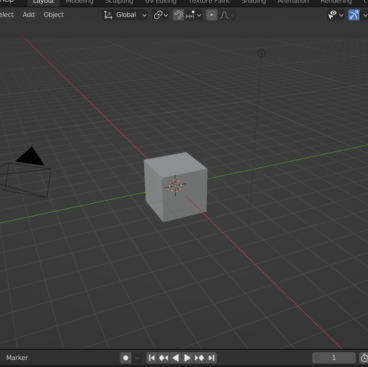The height and width of the screenshot is (367, 368).
Task: Toggle proportional editing circle icon
Action: tap(212, 15)
